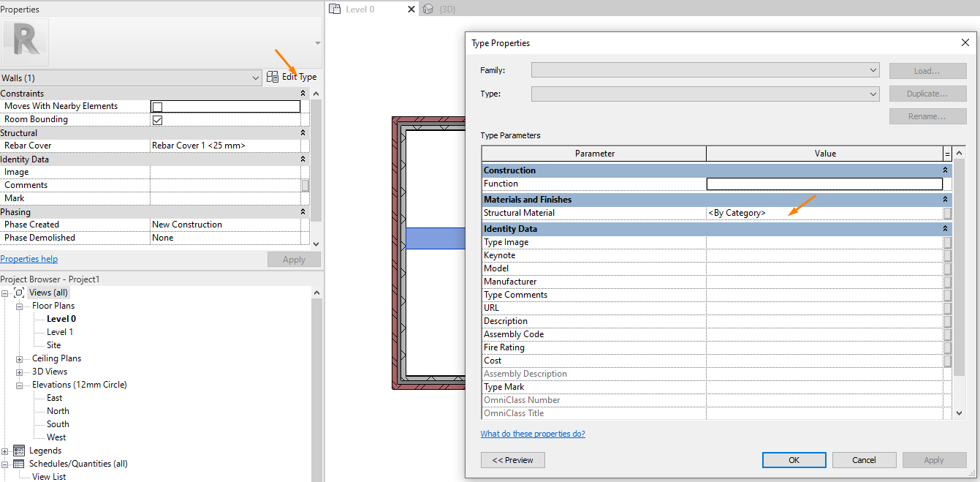Viewport: 980px width, 482px height.
Task: Click the Views (all) icon in Project Browser
Action: click(x=20, y=292)
